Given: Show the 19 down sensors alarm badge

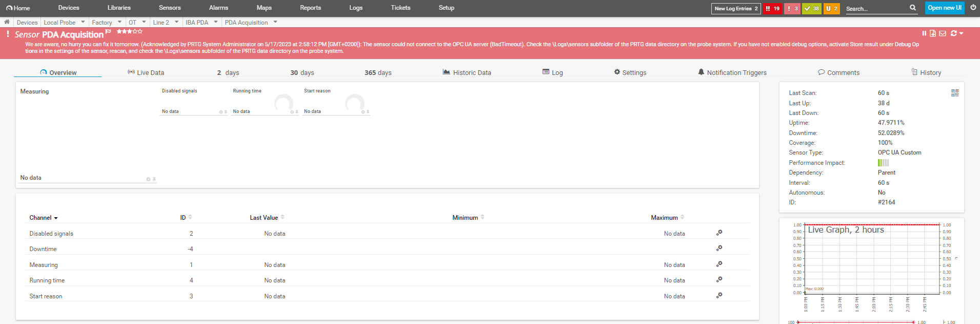Looking at the screenshot, I should pyautogui.click(x=772, y=9).
